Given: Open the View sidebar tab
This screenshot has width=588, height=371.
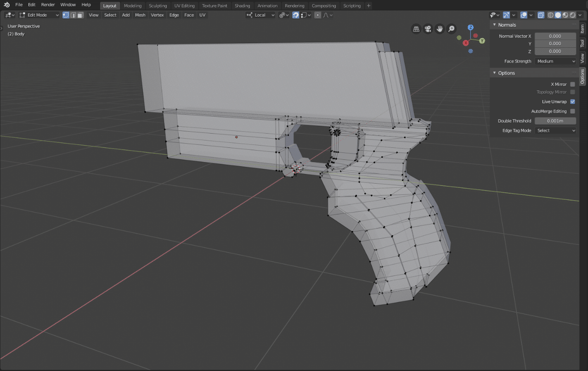Looking at the screenshot, I should 582,58.
